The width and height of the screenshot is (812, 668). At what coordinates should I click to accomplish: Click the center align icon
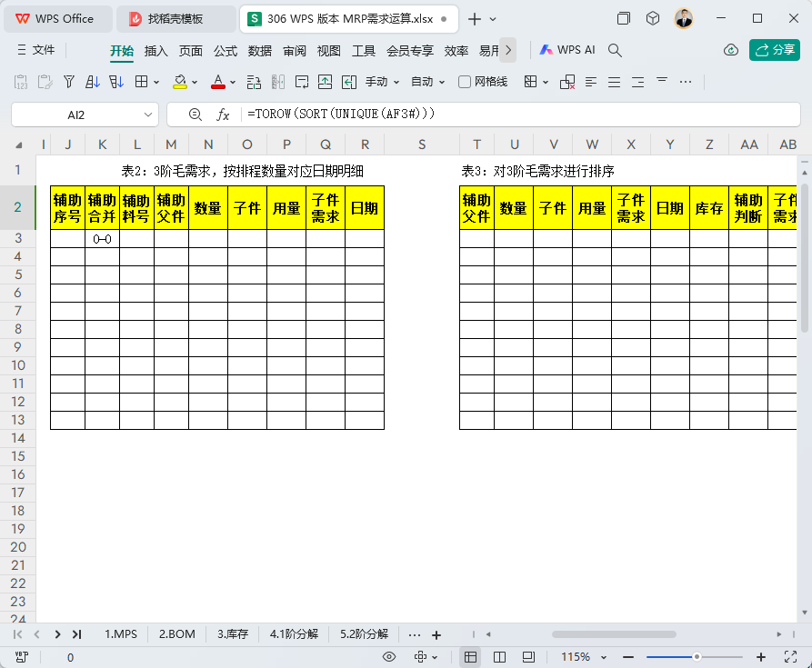[614, 82]
